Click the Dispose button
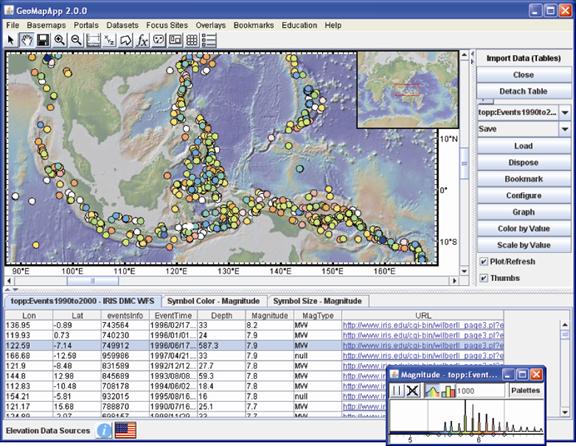 (523, 162)
